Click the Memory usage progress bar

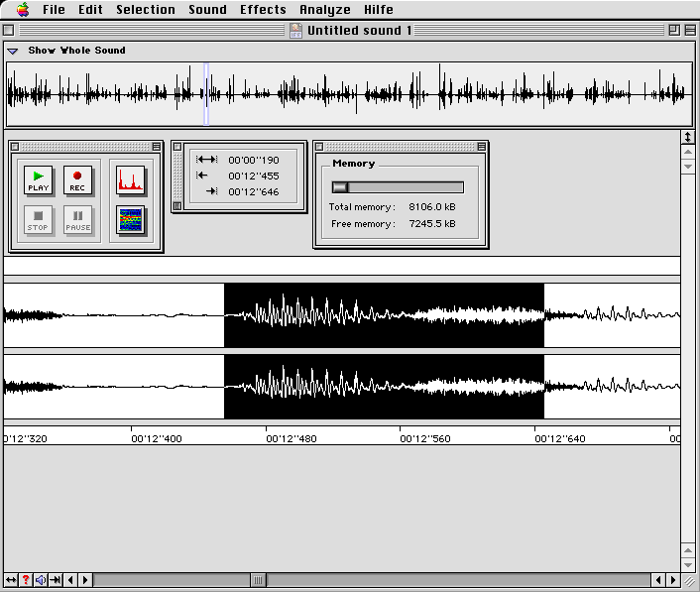point(398,187)
